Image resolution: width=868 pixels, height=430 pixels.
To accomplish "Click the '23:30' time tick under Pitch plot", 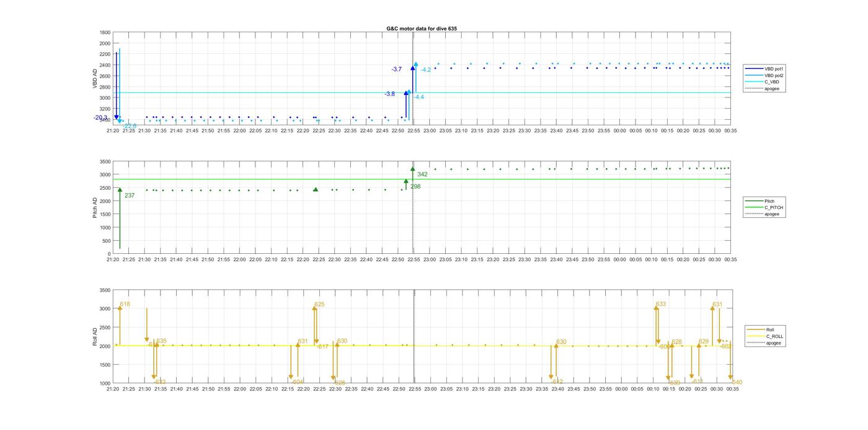I will coord(525,259).
